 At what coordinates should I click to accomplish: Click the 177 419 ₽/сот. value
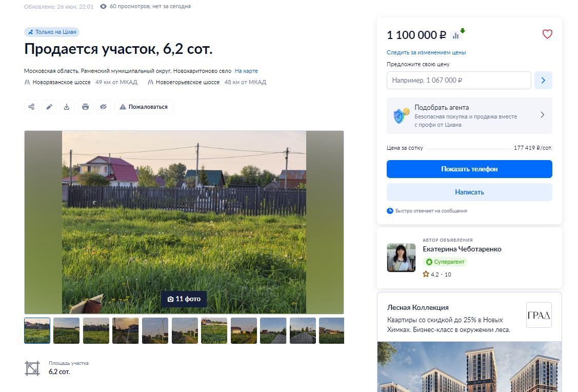tap(533, 148)
